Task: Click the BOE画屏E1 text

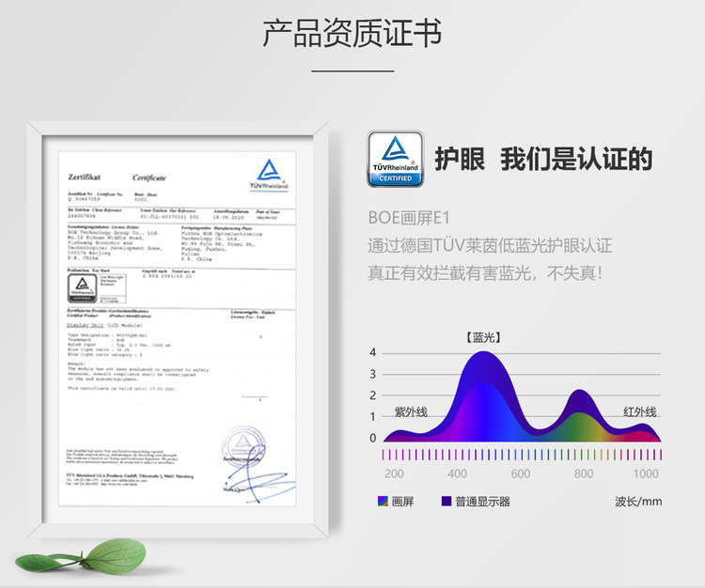Action: point(409,218)
